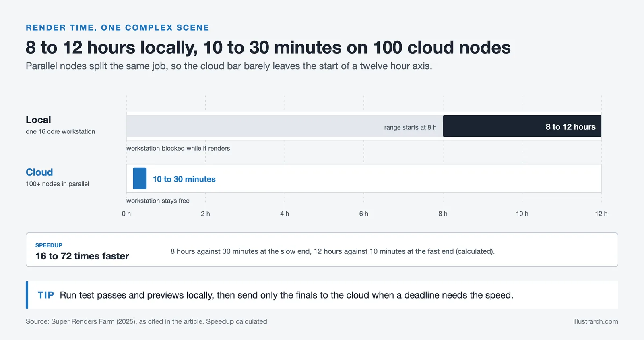Click the tip text about running test passes locally
Image resolution: width=644 pixels, height=340 pixels.
click(x=287, y=295)
